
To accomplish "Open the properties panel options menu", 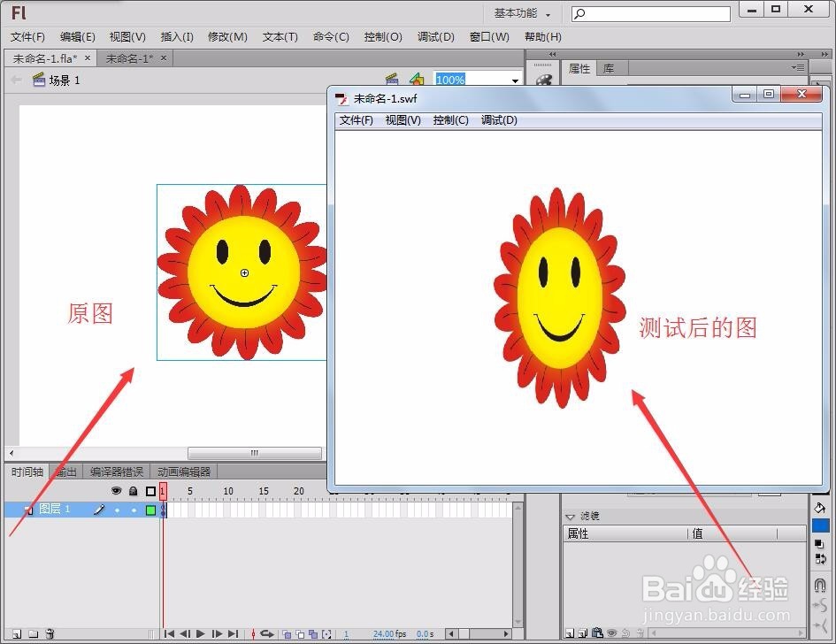I will (x=798, y=67).
